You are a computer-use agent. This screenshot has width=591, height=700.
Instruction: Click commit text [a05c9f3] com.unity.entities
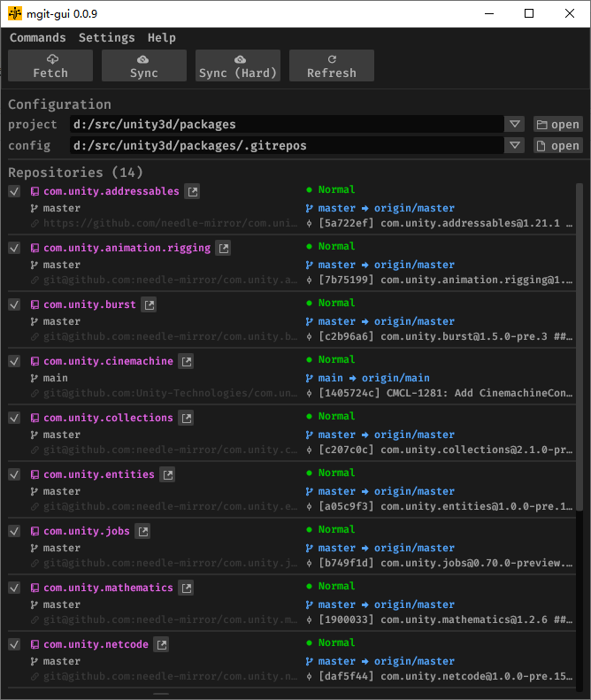pyautogui.click(x=446, y=507)
